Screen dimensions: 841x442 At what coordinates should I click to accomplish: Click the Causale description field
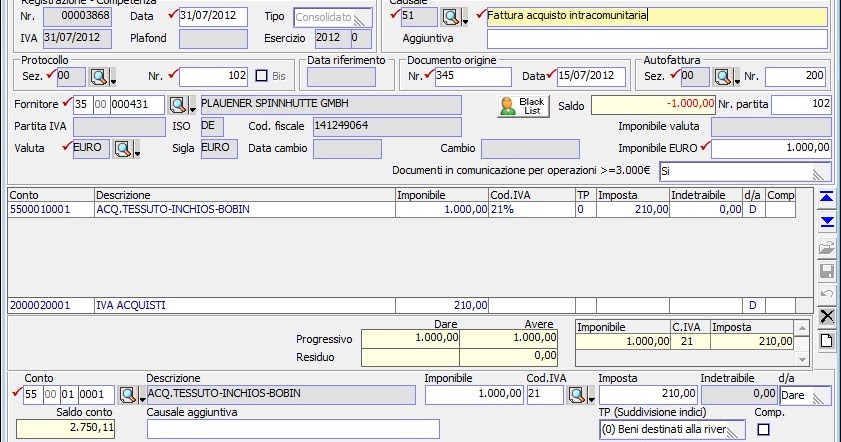[x=657, y=17]
